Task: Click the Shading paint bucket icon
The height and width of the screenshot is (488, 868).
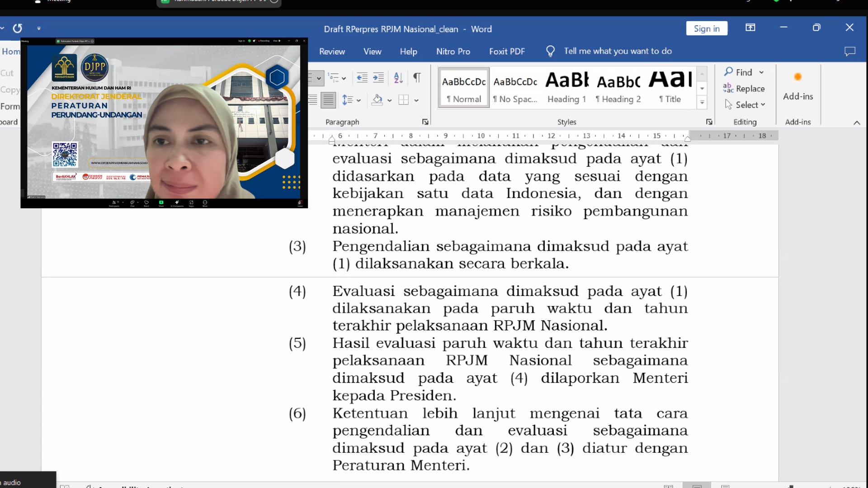Action: click(377, 100)
